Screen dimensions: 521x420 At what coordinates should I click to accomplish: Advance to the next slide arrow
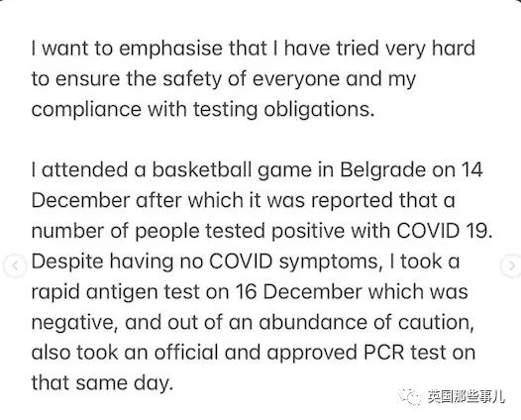pyautogui.click(x=511, y=265)
